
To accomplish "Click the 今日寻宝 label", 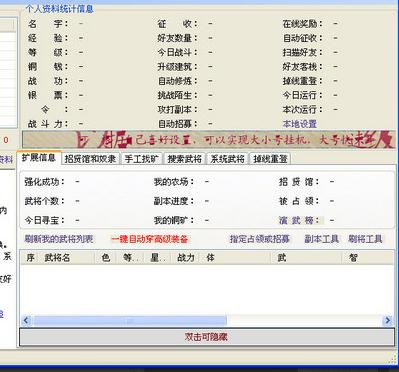I will pyautogui.click(x=45, y=220).
